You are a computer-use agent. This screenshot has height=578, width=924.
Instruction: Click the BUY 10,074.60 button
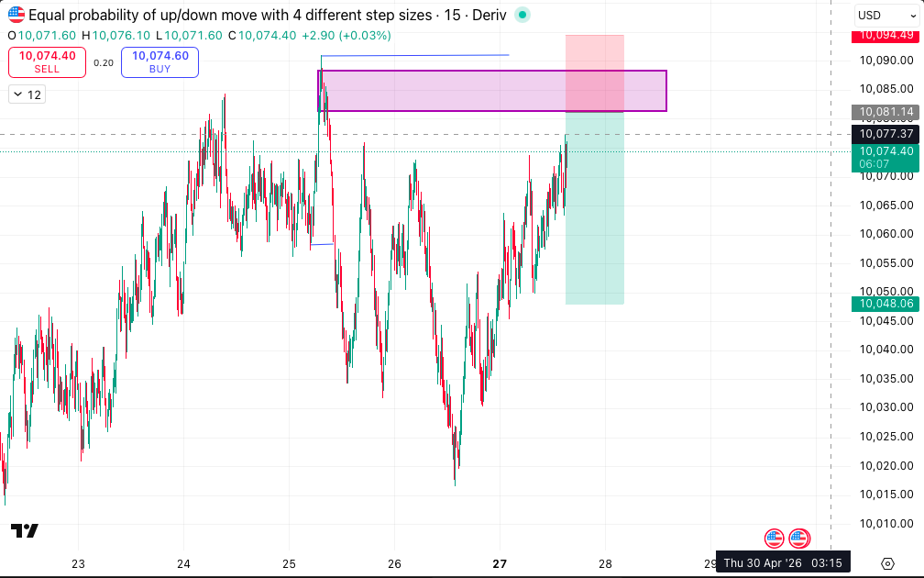pos(159,62)
